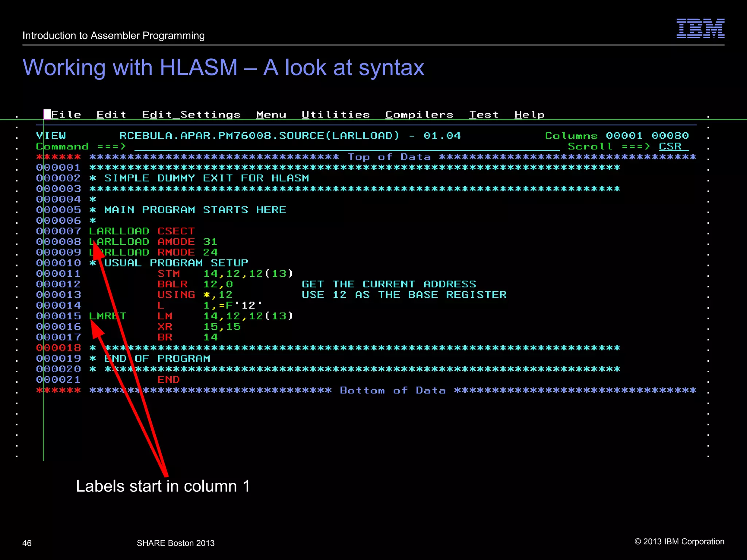Click the BR instruction
The image size is (747, 560).
(165, 337)
